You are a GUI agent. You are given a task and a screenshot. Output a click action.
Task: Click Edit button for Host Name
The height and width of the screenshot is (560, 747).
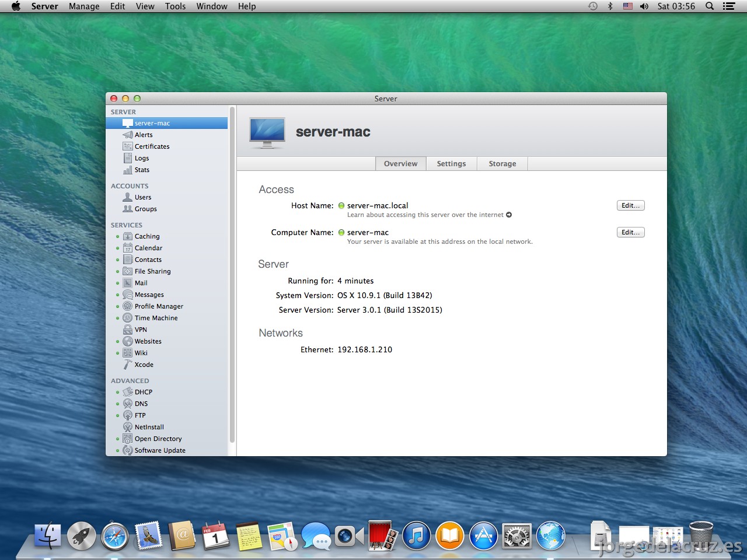630,205
